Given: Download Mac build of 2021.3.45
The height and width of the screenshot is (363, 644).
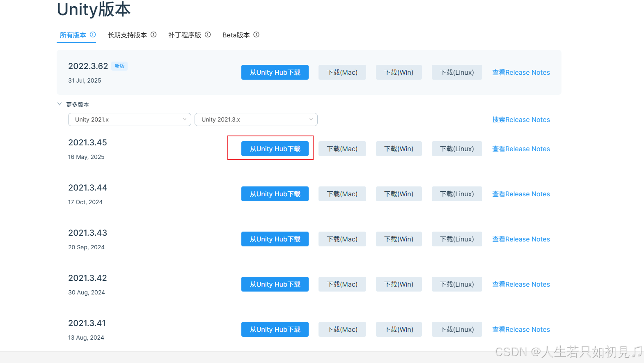Looking at the screenshot, I should pos(342,149).
